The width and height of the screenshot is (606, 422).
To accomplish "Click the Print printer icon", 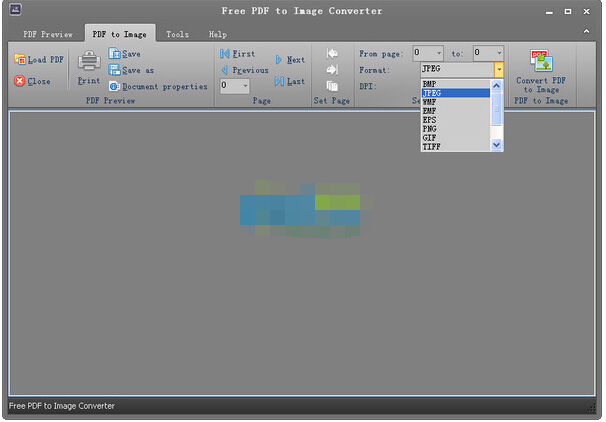I will (89, 60).
